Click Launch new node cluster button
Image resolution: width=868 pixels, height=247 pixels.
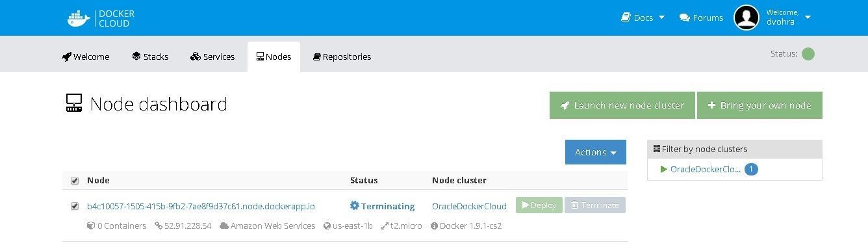[622, 105]
